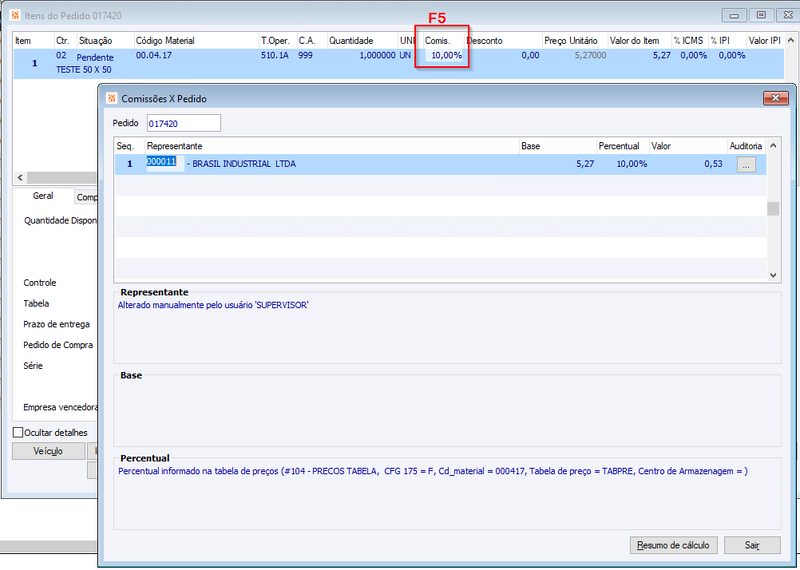Click the Código Material column header
Viewport: 800px width, 570px height.
165,40
